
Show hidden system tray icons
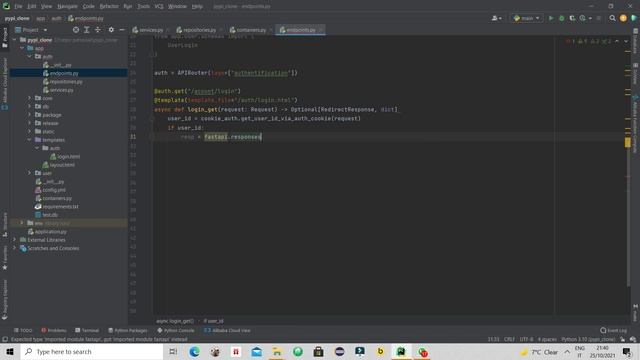567,351
